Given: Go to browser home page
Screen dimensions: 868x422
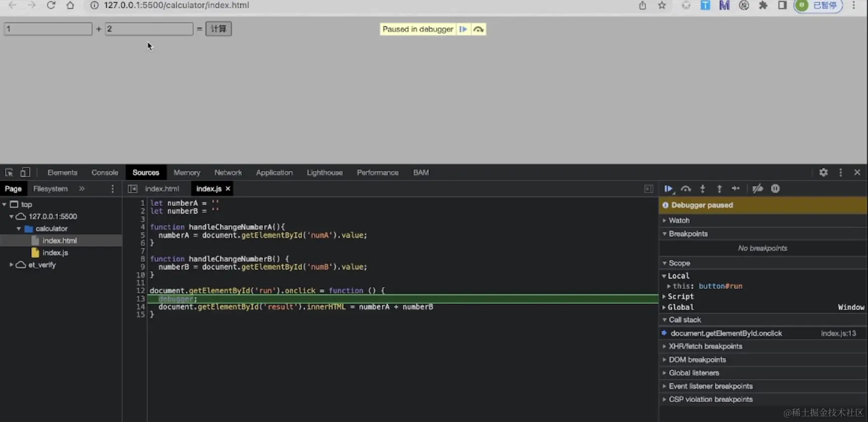Looking at the screenshot, I should pos(70,5).
